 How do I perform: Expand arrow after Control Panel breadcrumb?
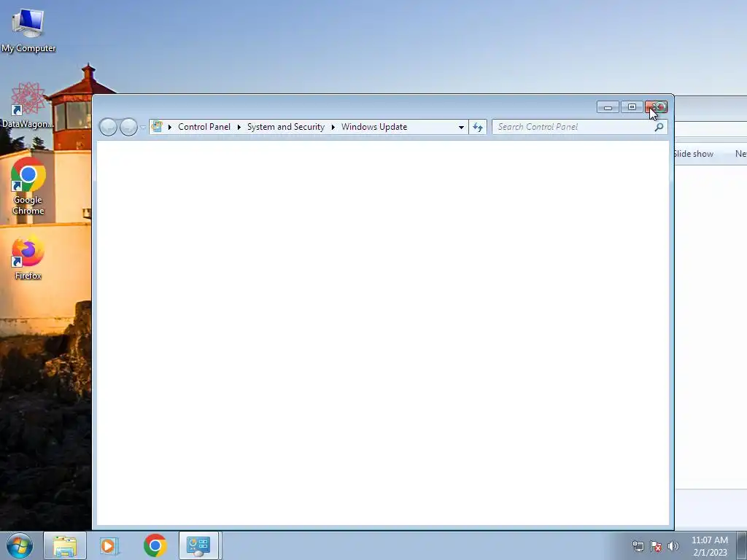coord(239,127)
